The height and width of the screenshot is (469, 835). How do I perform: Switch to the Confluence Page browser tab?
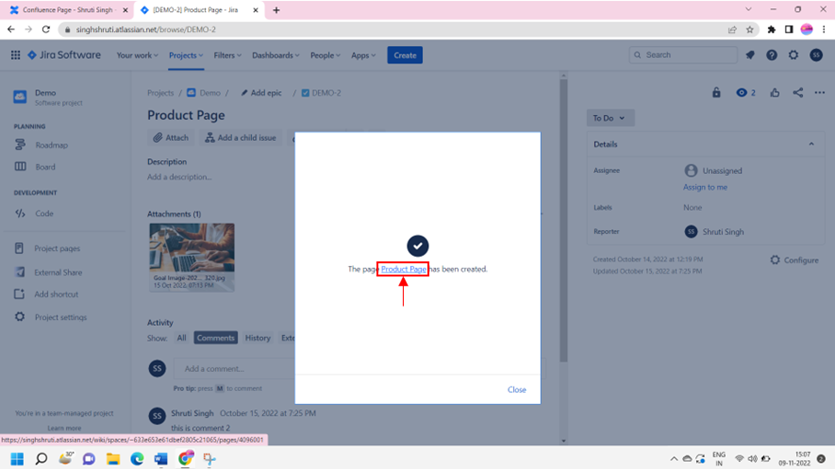pyautogui.click(x=68, y=10)
